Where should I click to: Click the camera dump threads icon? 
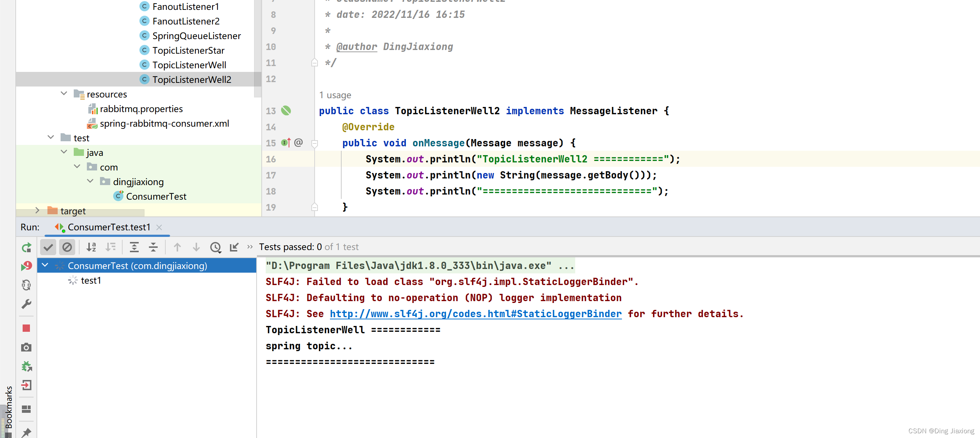tap(26, 347)
